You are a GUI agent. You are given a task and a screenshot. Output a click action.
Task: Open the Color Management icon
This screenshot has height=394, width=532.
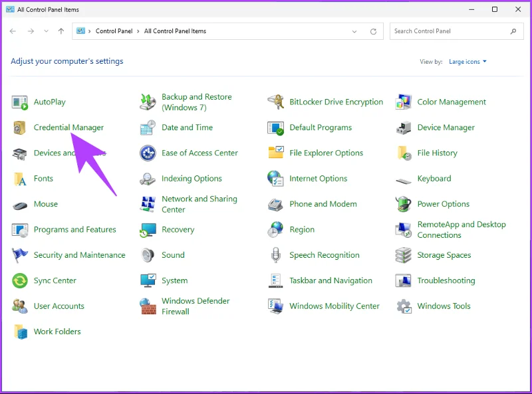pyautogui.click(x=404, y=102)
